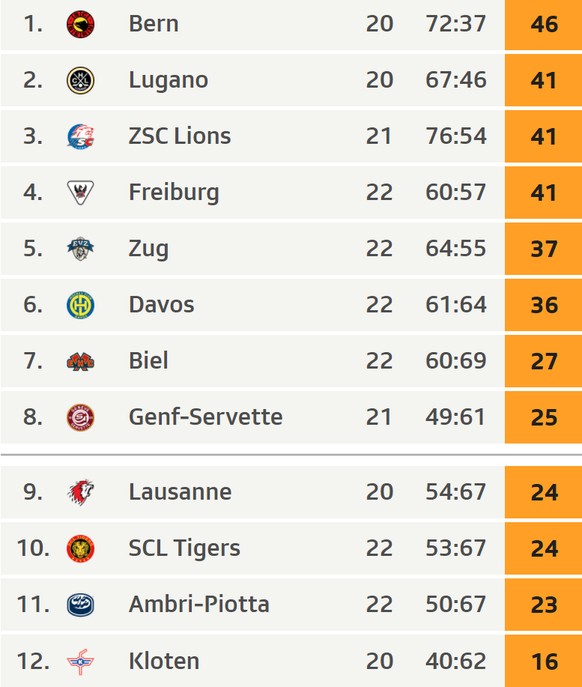Click the Davos yellow-blue logo
582x687 pixels.
click(80, 305)
